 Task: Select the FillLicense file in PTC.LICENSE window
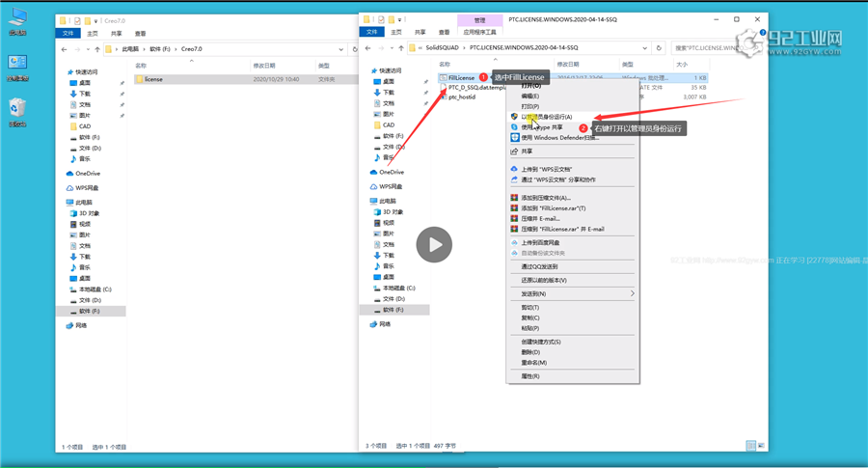(461, 78)
